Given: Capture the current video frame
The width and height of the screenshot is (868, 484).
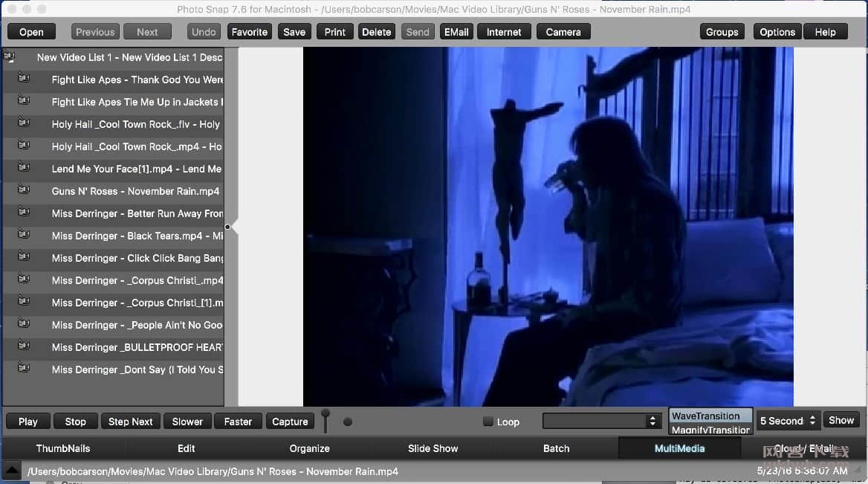Looking at the screenshot, I should coord(290,422).
